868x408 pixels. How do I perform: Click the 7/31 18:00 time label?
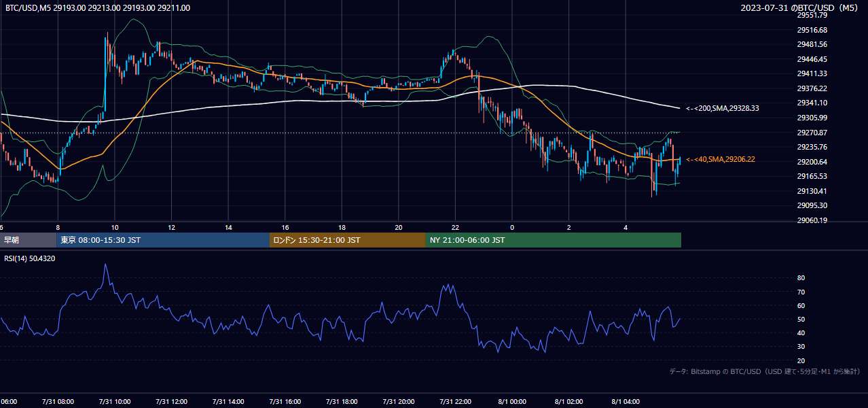click(342, 401)
